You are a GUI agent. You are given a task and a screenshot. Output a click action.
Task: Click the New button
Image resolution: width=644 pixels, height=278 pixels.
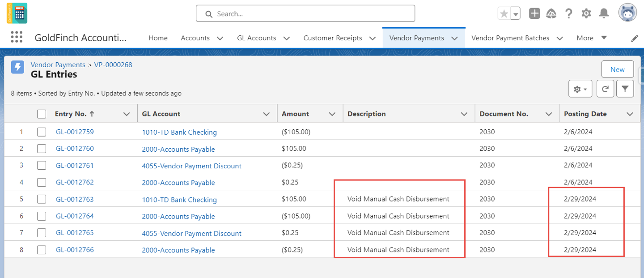pyautogui.click(x=618, y=69)
